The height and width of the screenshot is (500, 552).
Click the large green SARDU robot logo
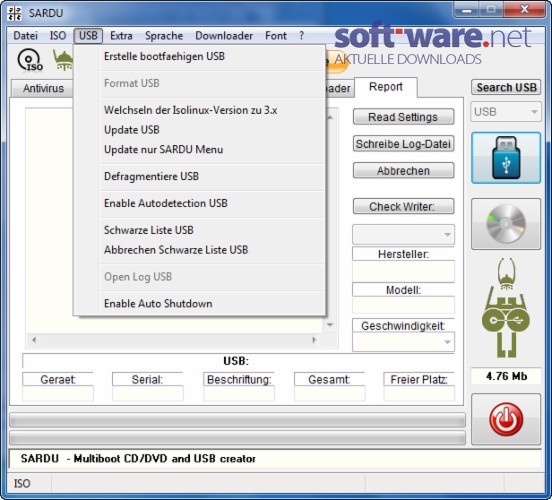[506, 307]
